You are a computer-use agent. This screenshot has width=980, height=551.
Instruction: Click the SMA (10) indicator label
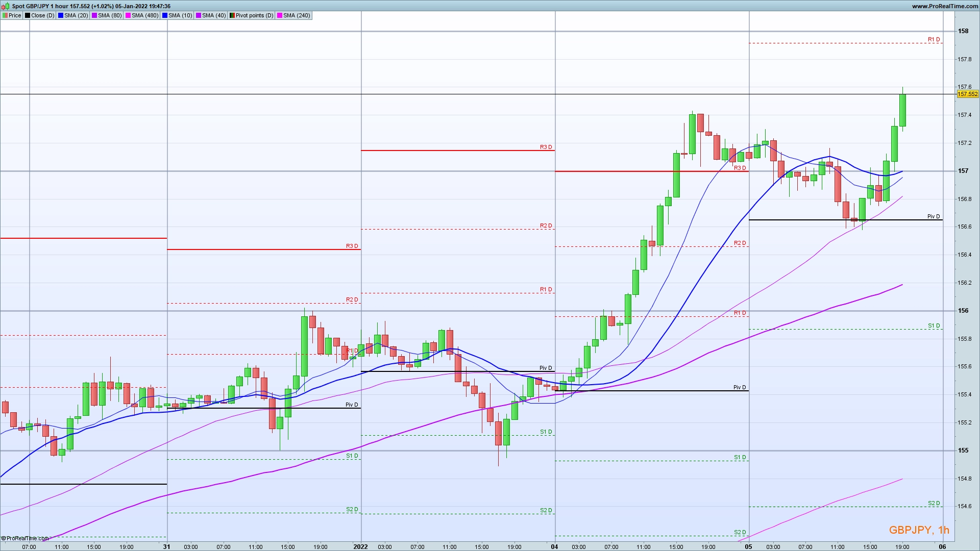pyautogui.click(x=180, y=15)
